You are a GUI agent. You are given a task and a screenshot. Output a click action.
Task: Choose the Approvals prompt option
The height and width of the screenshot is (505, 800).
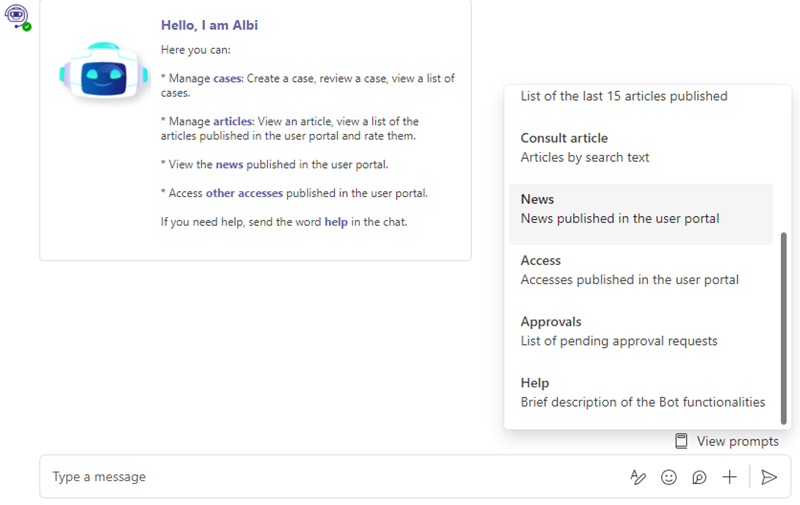(x=641, y=332)
